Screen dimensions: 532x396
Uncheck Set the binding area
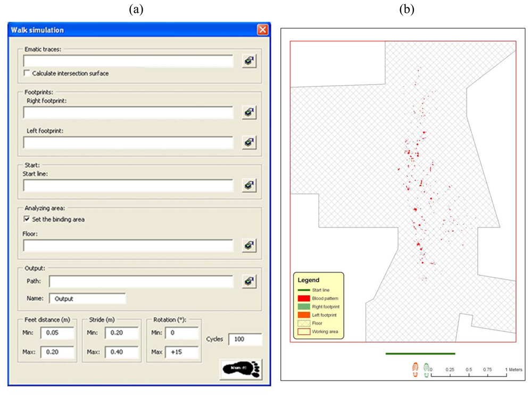click(x=27, y=219)
